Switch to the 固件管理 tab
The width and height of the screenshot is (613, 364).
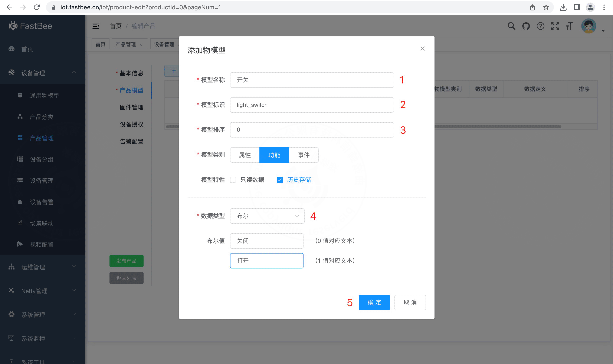coord(131,107)
